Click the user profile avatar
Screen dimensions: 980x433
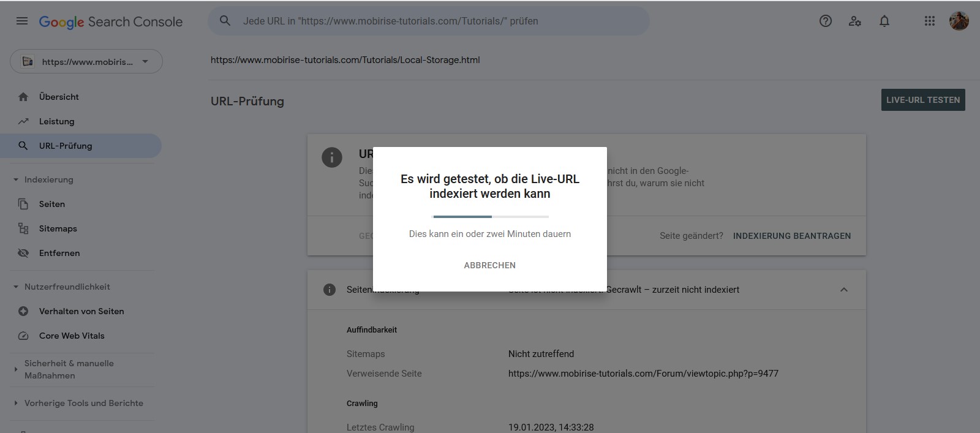(x=959, y=21)
